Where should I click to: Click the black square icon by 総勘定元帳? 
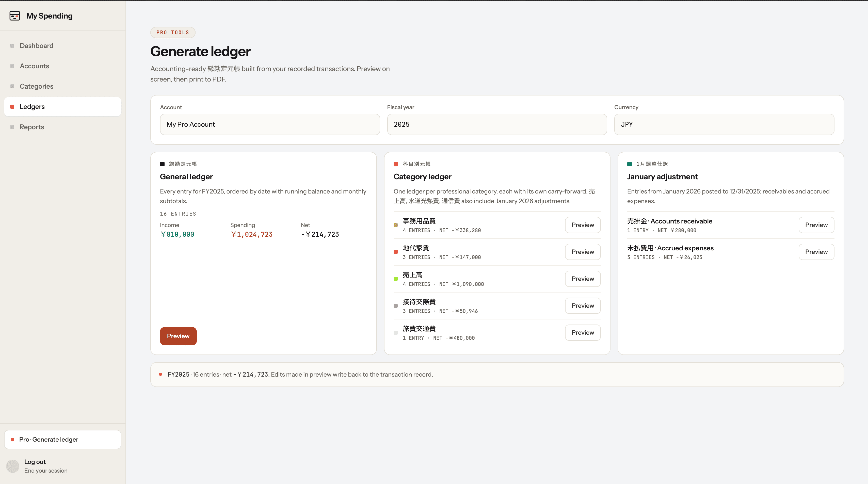[162, 164]
